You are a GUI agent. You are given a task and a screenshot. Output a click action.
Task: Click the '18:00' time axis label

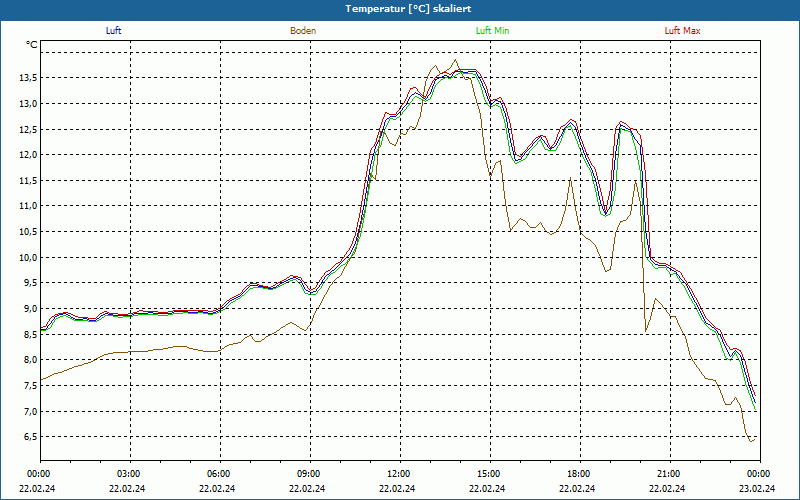(580, 474)
